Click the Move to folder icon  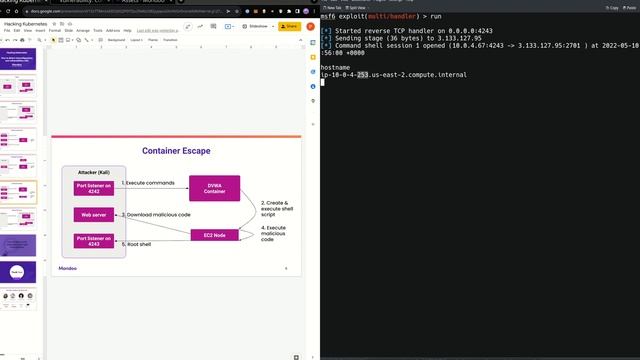[62, 24]
